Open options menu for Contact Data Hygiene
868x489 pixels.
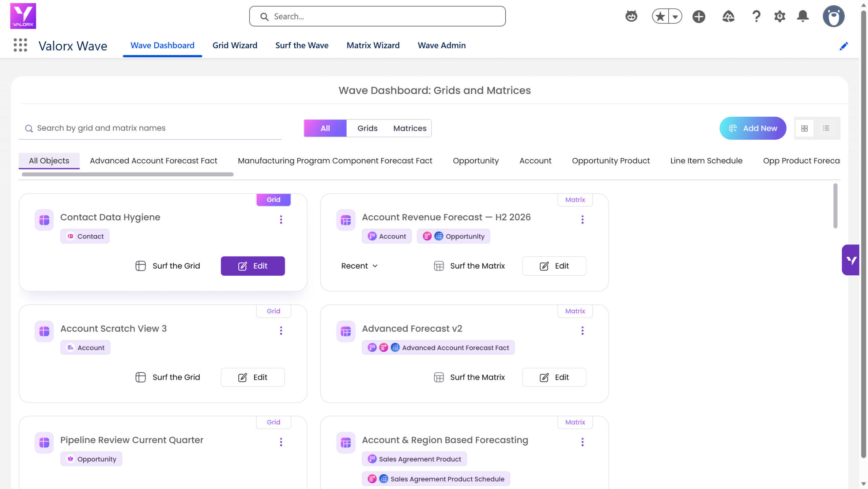click(x=281, y=219)
